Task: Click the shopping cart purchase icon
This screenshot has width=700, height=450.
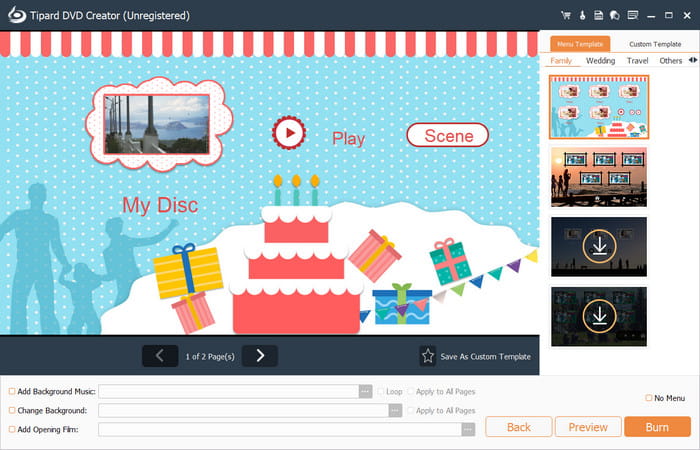Action: click(566, 15)
